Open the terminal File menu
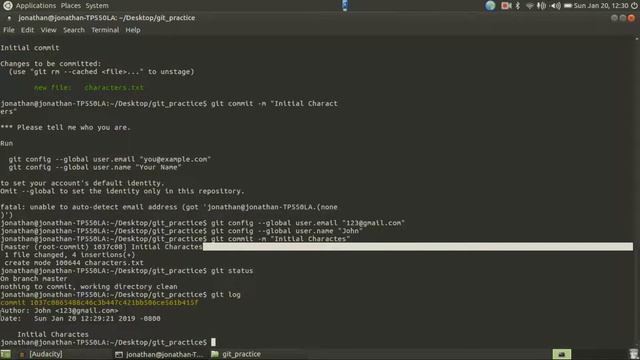 (x=9, y=30)
